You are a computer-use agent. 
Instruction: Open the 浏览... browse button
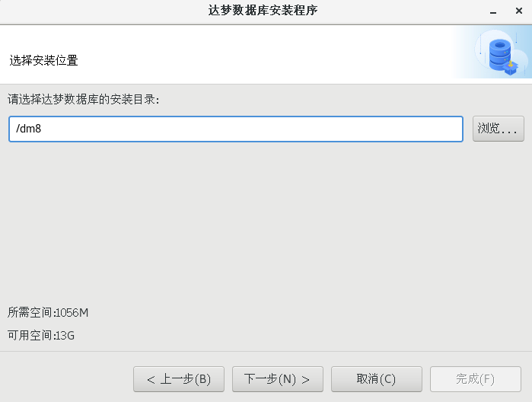(498, 129)
